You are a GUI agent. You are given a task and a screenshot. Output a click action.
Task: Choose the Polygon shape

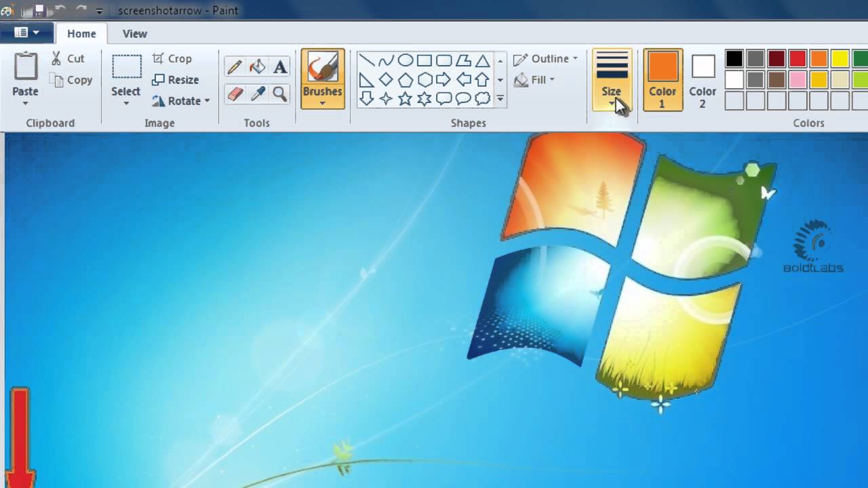pos(463,60)
